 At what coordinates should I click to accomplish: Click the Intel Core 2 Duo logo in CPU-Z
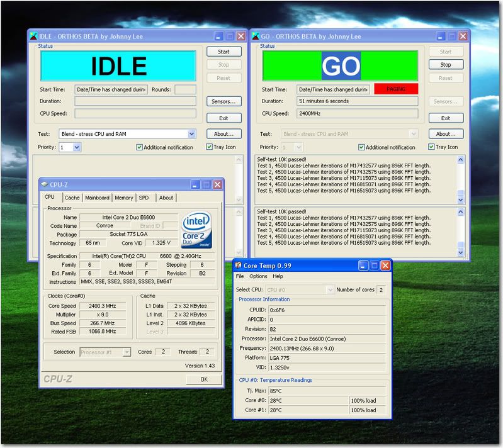pyautogui.click(x=196, y=229)
